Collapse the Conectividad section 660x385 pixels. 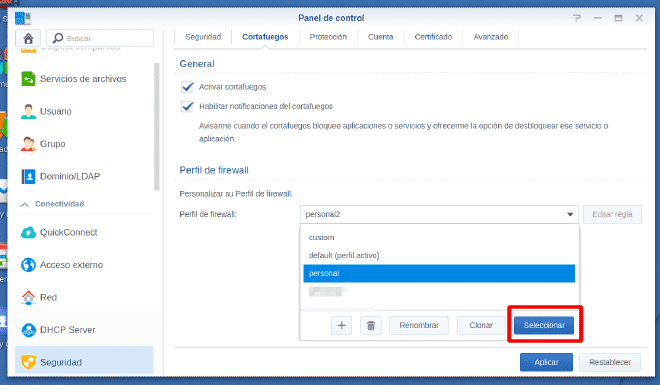(x=25, y=204)
